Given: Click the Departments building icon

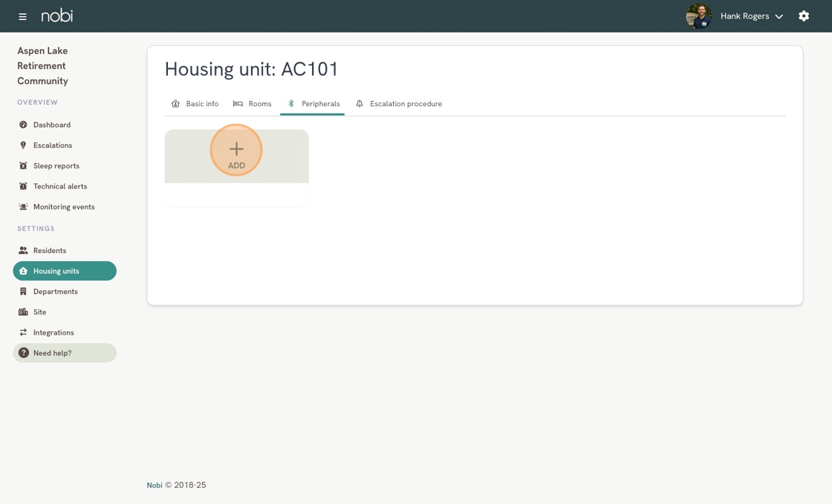Looking at the screenshot, I should pyautogui.click(x=23, y=292).
